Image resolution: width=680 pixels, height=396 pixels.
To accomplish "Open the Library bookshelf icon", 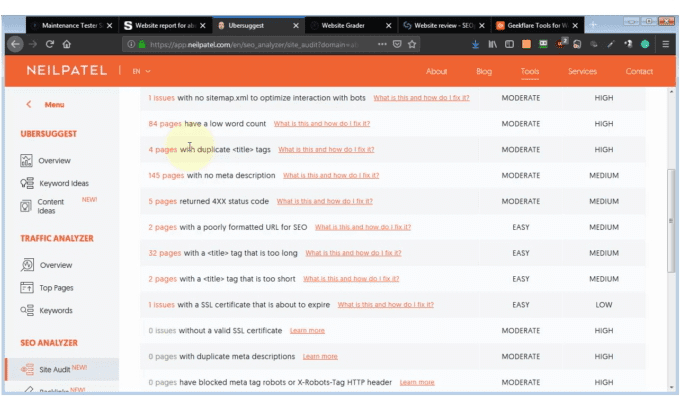I will 492,44.
